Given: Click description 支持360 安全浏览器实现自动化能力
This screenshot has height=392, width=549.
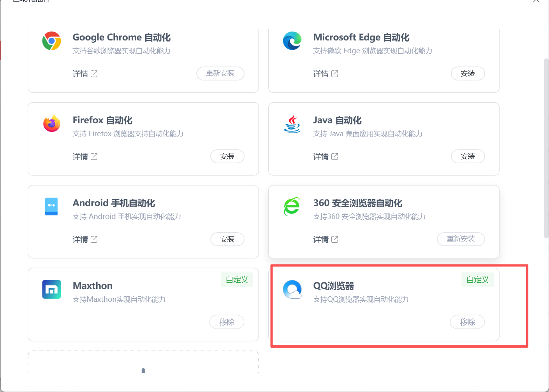Looking at the screenshot, I should point(370,217).
